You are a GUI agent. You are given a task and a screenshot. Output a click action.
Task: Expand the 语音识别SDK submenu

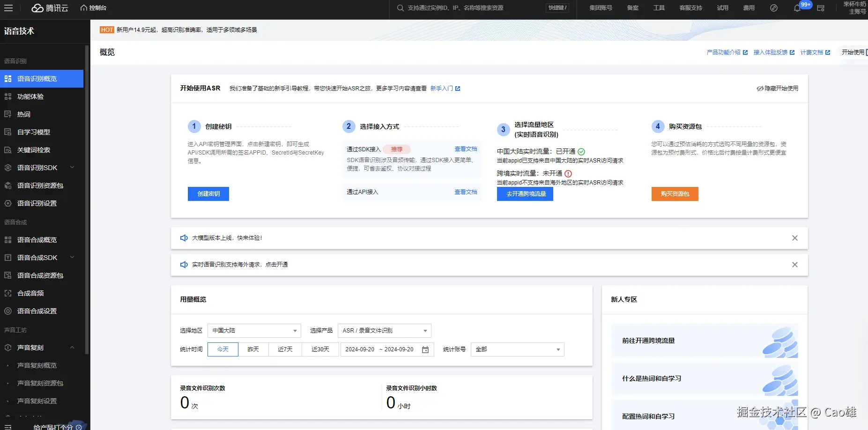pos(72,168)
